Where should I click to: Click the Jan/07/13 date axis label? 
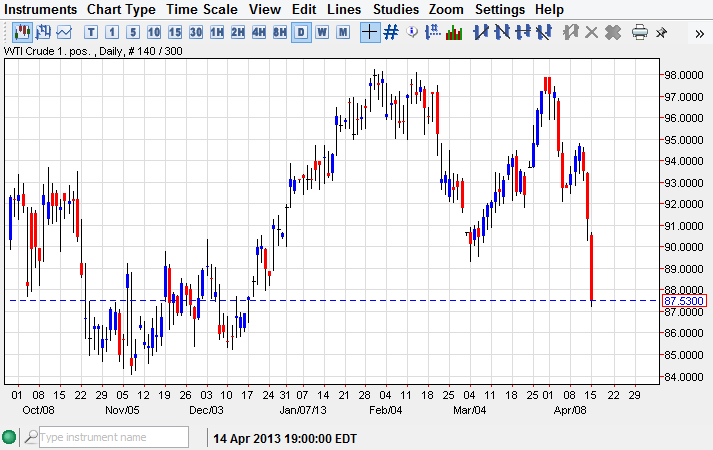[303, 410]
